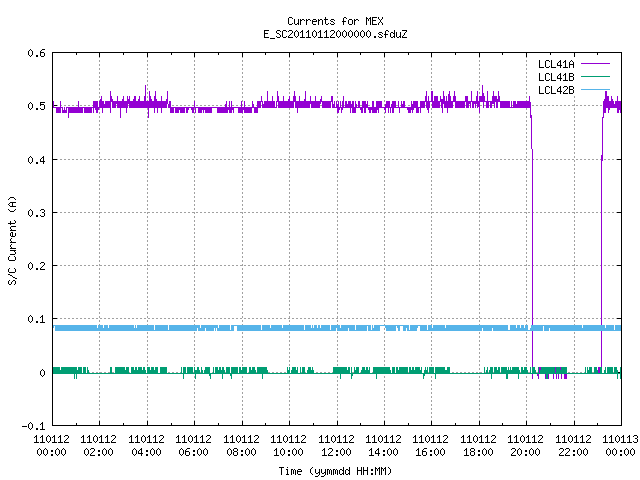The height and width of the screenshot is (480, 640).
Task: Click the 0.4 y-axis tick label
Action: 36,160
